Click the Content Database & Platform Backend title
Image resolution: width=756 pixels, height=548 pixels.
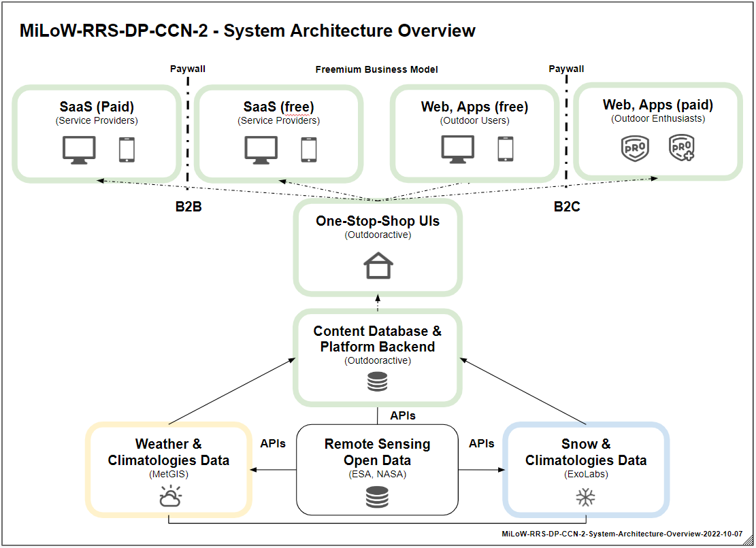coord(378,339)
